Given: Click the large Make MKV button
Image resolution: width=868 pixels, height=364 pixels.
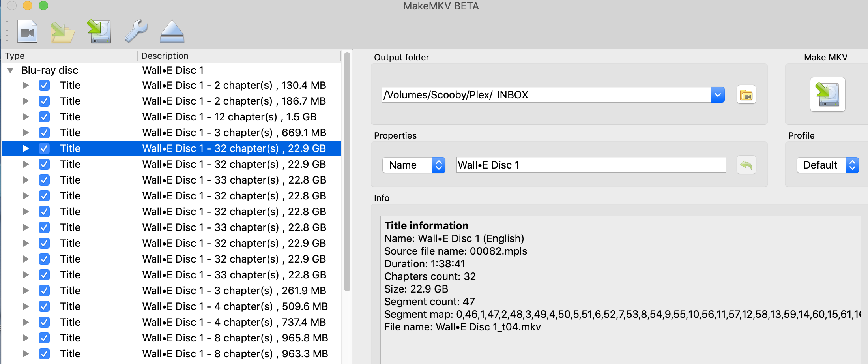Looking at the screenshot, I should click(827, 94).
